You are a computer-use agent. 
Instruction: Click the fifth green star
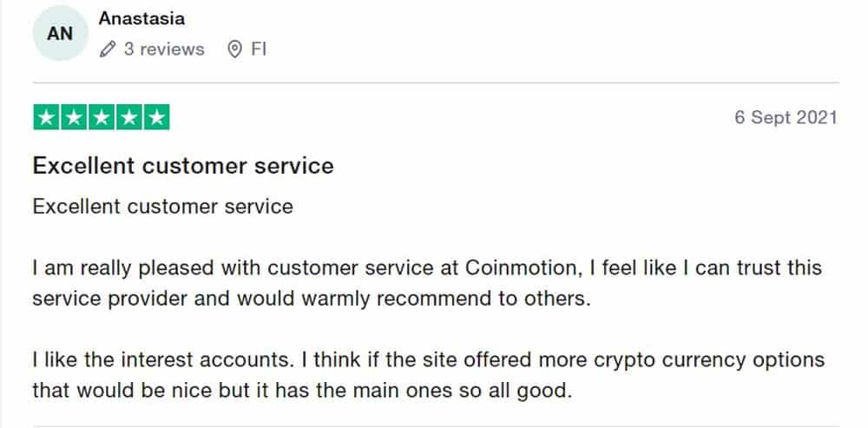coord(156,117)
